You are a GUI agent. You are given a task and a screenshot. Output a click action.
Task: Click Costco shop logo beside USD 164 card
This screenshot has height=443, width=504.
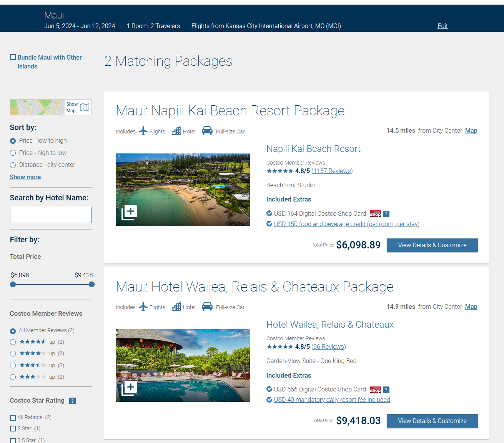(375, 214)
